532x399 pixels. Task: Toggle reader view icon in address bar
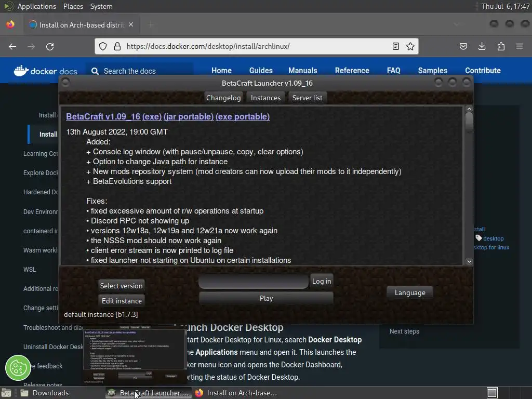[395, 46]
